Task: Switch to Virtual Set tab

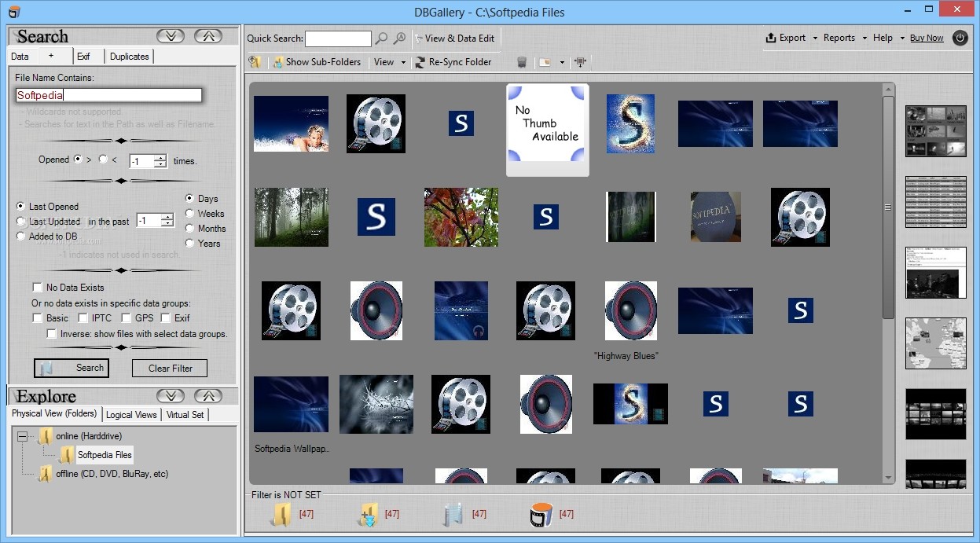Action: [185, 414]
